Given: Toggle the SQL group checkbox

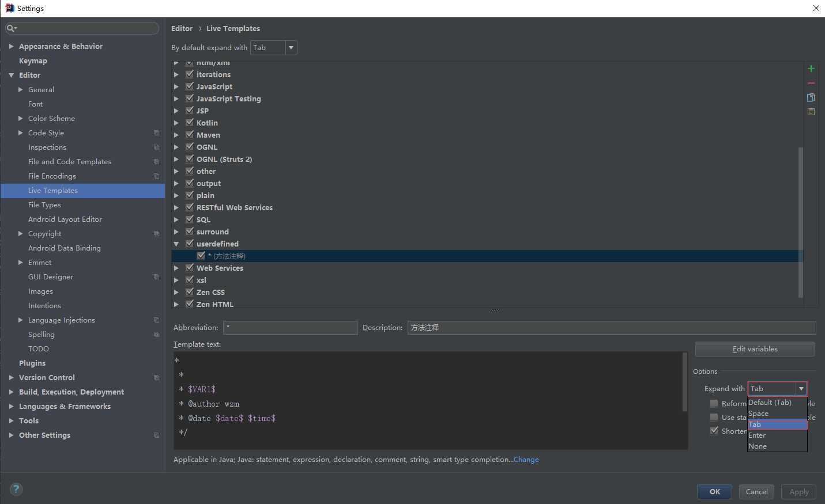Looking at the screenshot, I should click(189, 219).
